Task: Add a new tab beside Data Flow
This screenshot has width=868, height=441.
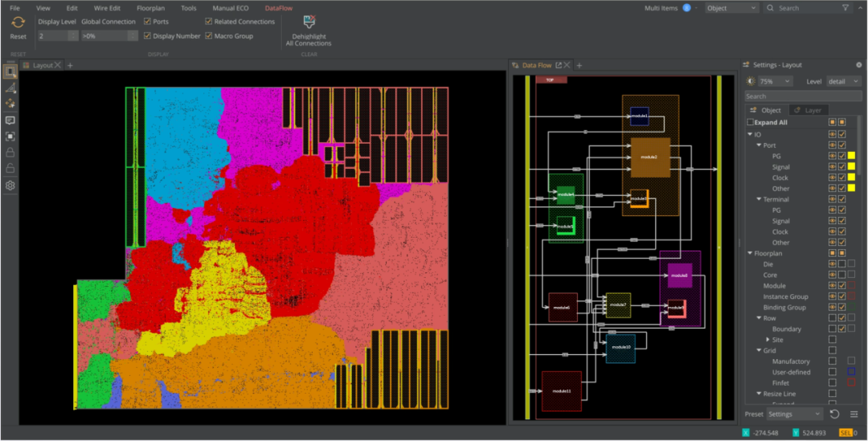Action: 579,65
